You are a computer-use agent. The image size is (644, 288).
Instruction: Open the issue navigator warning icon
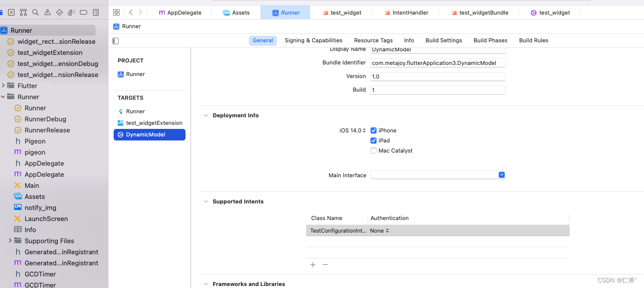(47, 12)
